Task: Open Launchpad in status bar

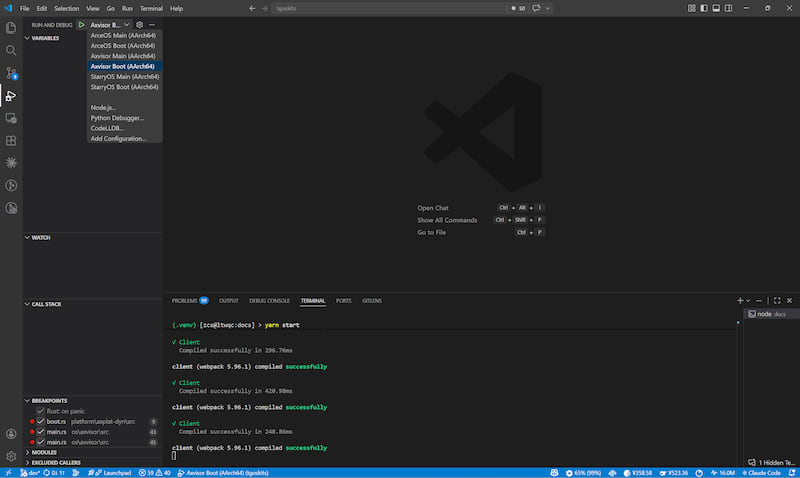Action: coord(109,473)
